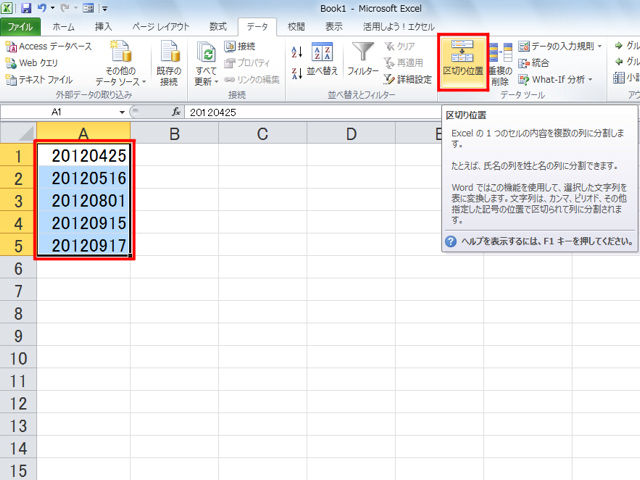Click the Excel application icon in title bar

pyautogui.click(x=7, y=8)
